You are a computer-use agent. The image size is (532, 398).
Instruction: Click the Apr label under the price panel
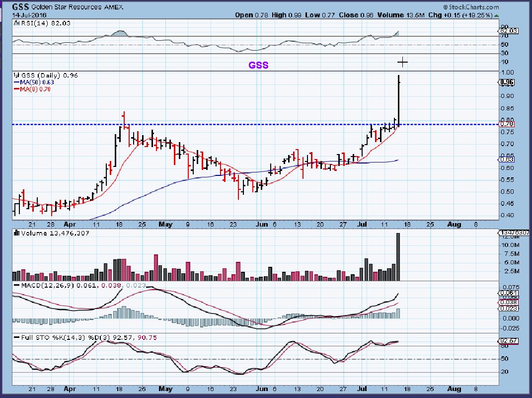[x=70, y=224]
